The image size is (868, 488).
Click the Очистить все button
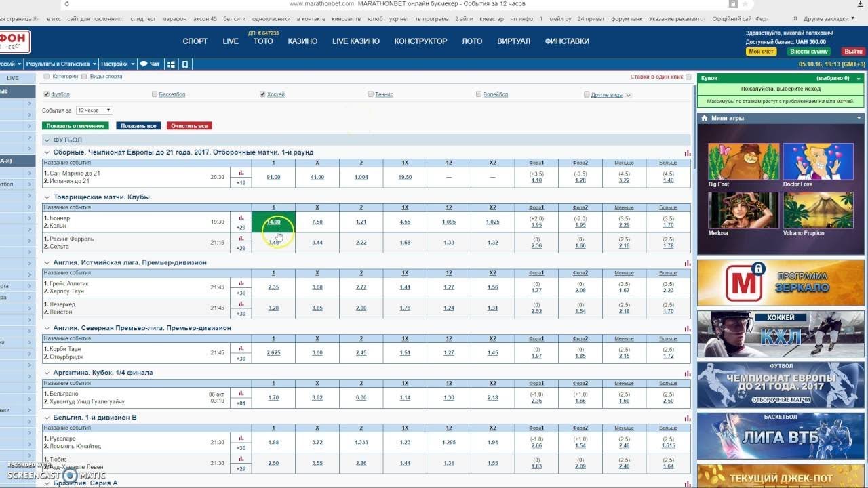pos(189,126)
